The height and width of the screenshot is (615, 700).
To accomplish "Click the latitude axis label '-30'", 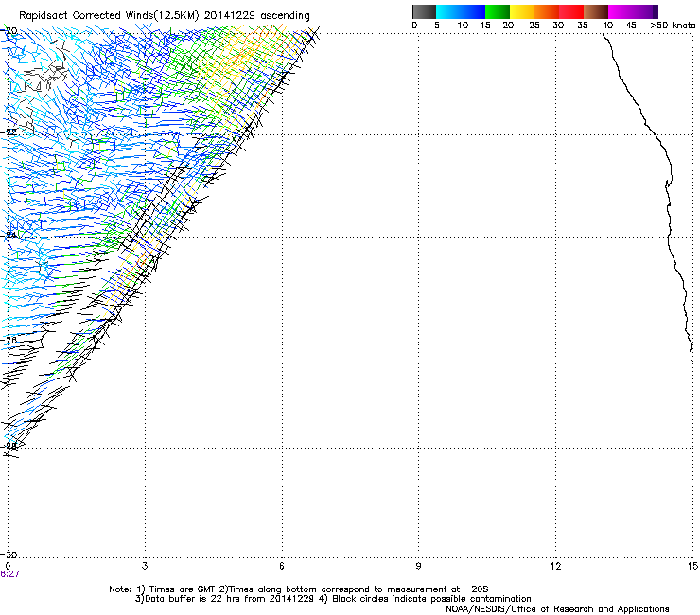I will [x=9, y=554].
